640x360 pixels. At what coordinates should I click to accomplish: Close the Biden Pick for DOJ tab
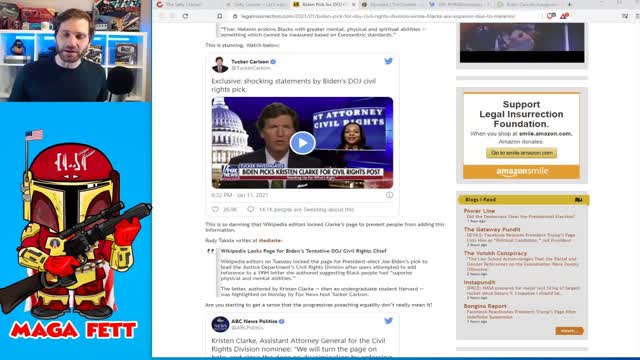[x=353, y=4]
